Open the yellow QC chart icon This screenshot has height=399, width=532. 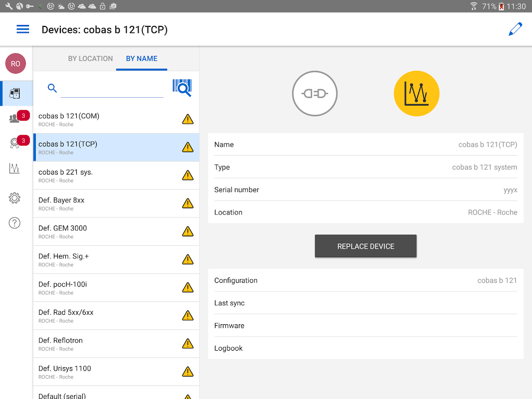[x=416, y=94]
